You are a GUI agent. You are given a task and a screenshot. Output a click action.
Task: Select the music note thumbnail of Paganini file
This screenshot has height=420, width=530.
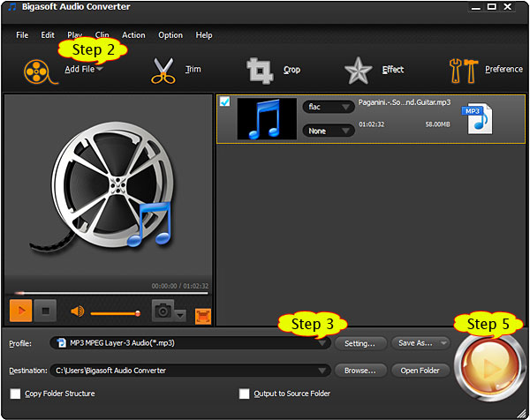(x=267, y=119)
